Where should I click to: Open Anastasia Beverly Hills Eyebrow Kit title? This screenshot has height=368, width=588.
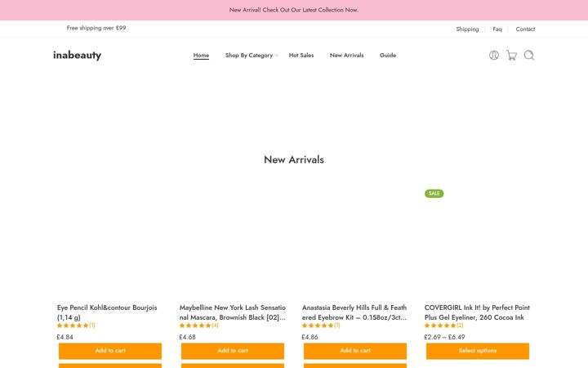point(354,312)
